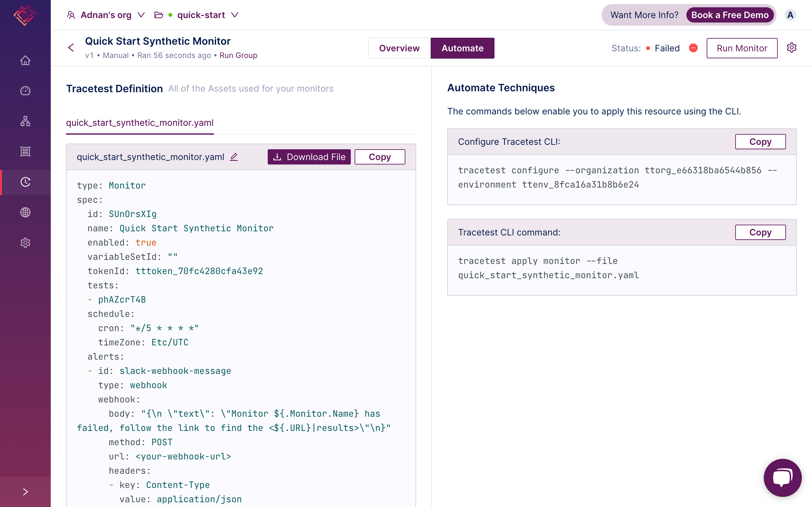Viewport: 812px width, 507px height.
Task: Copy the Tracetest CLI apply monitor command
Action: tap(761, 232)
